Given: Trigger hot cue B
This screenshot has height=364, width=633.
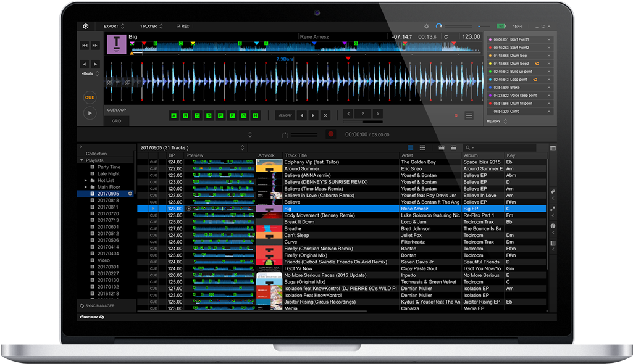Looking at the screenshot, I should click(x=185, y=116).
